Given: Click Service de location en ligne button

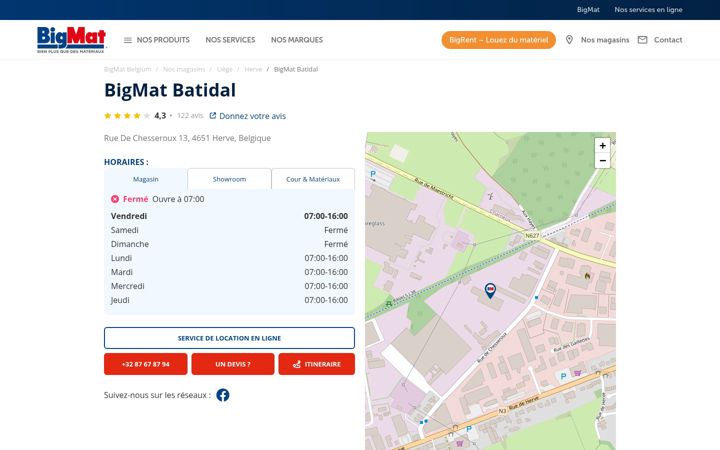Looking at the screenshot, I should [x=229, y=338].
